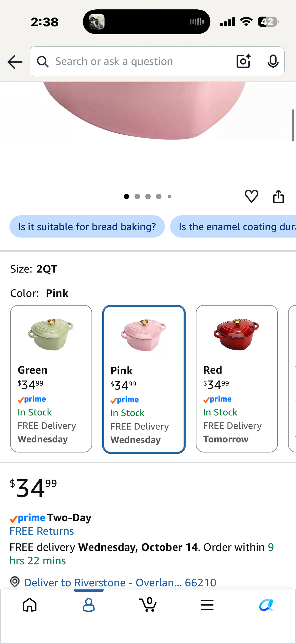Screen dimensions: 296x644
Task: Open the Home tab
Action: click(x=30, y=605)
